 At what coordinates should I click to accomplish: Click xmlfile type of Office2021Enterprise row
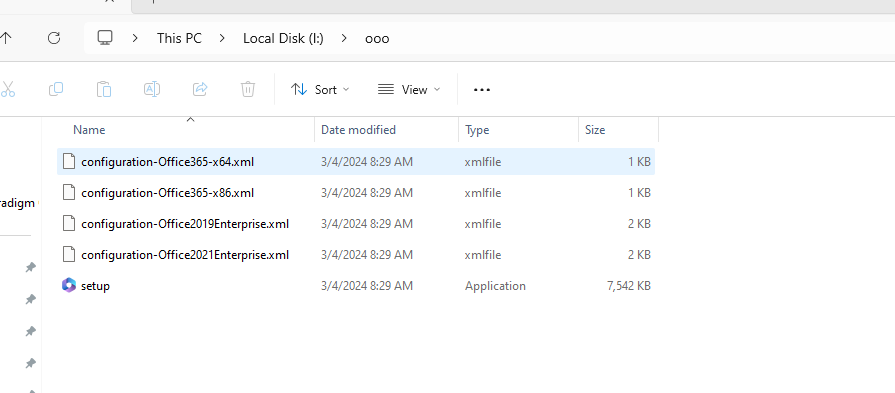click(483, 254)
